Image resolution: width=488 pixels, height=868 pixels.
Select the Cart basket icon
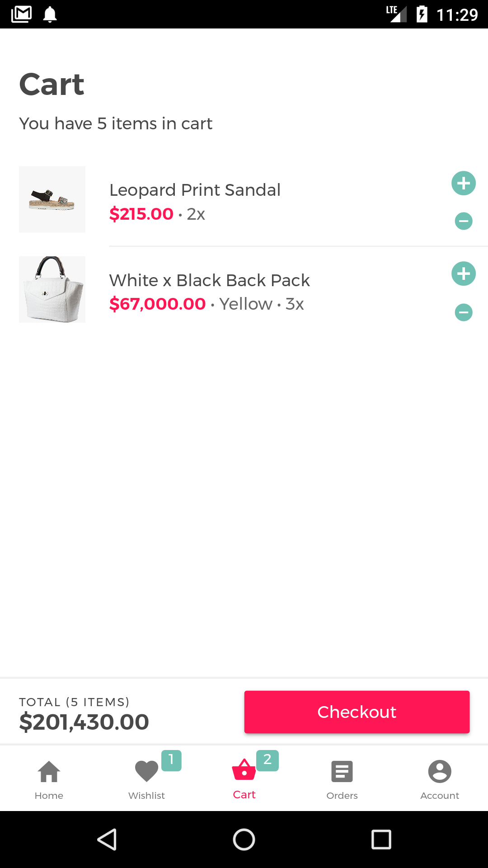(244, 770)
